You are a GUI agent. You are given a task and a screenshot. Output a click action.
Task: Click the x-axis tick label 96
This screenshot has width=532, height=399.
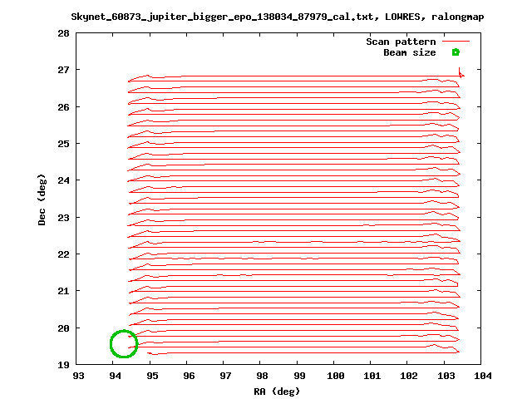[189, 376]
